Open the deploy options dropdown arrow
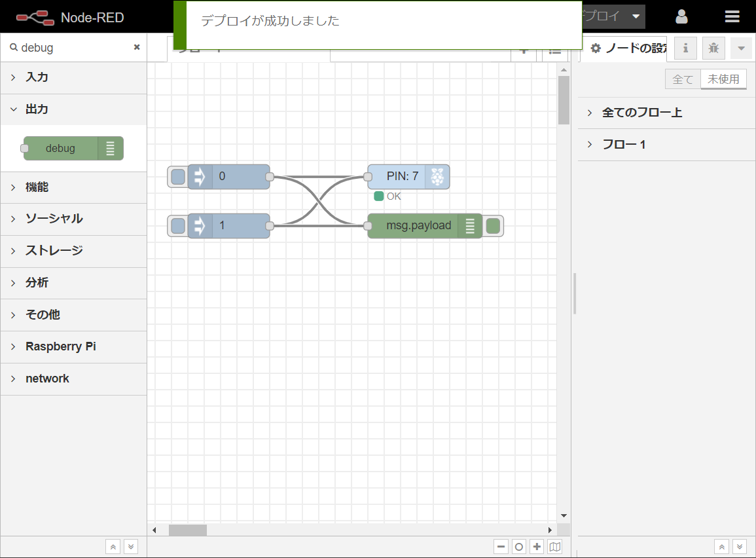756x558 pixels. point(634,16)
